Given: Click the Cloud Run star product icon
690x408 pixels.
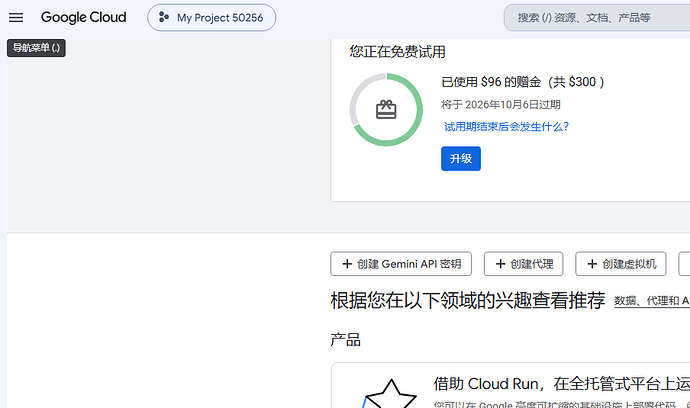Looking at the screenshot, I should (x=389, y=394).
